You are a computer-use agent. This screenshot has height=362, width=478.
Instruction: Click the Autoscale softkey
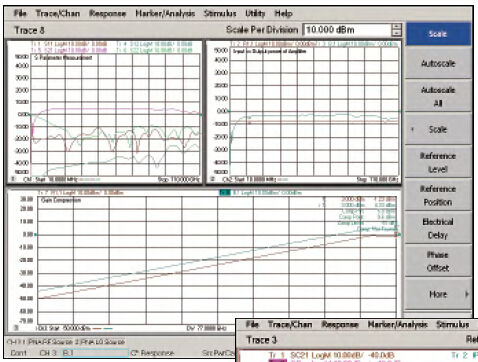coord(438,63)
